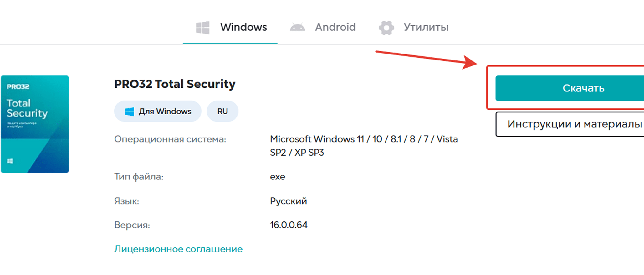
Task: Click the Windows icon inside the Для Windows badge
Action: point(129,111)
